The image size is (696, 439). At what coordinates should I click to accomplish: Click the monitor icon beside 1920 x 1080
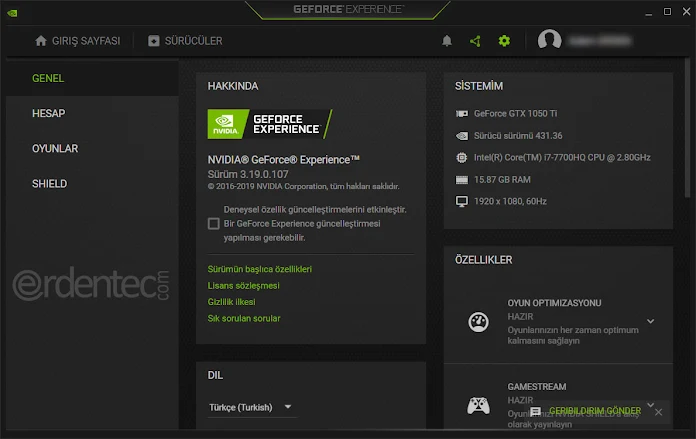[x=462, y=202]
